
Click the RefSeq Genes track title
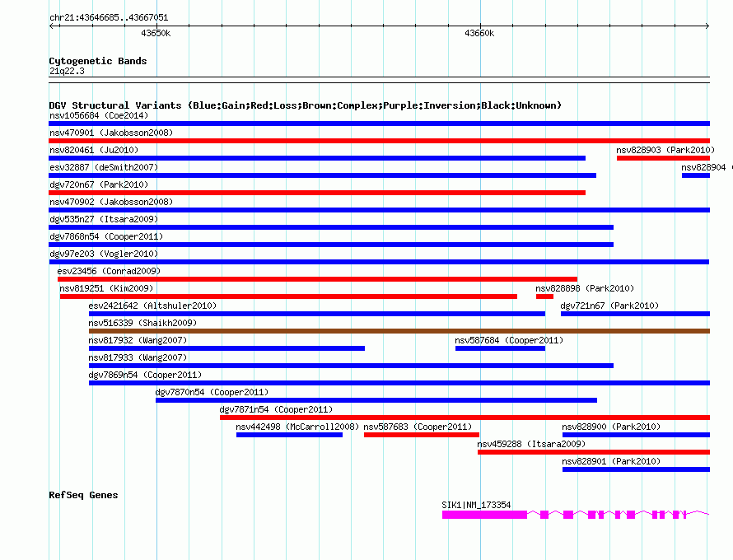coord(83,495)
